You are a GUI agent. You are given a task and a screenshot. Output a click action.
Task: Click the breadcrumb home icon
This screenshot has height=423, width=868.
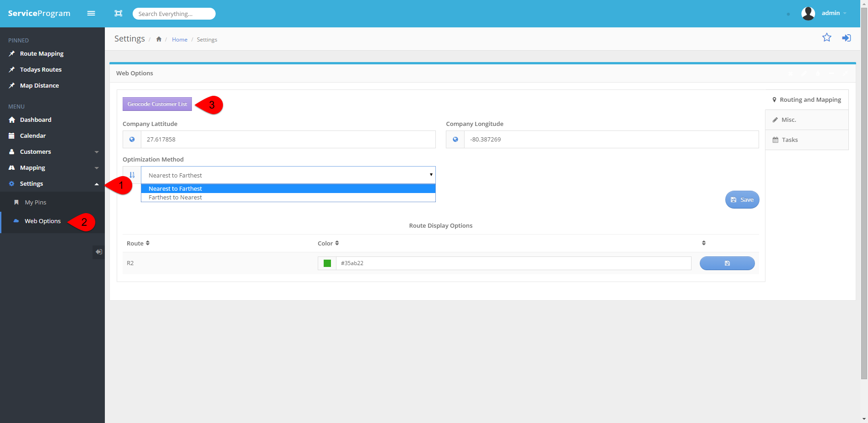pyautogui.click(x=159, y=39)
